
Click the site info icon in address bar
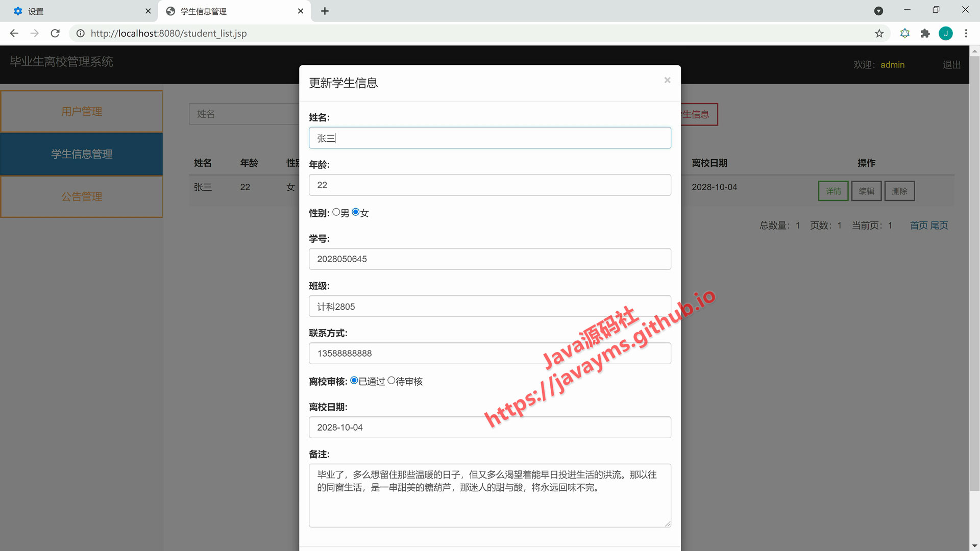point(81,33)
